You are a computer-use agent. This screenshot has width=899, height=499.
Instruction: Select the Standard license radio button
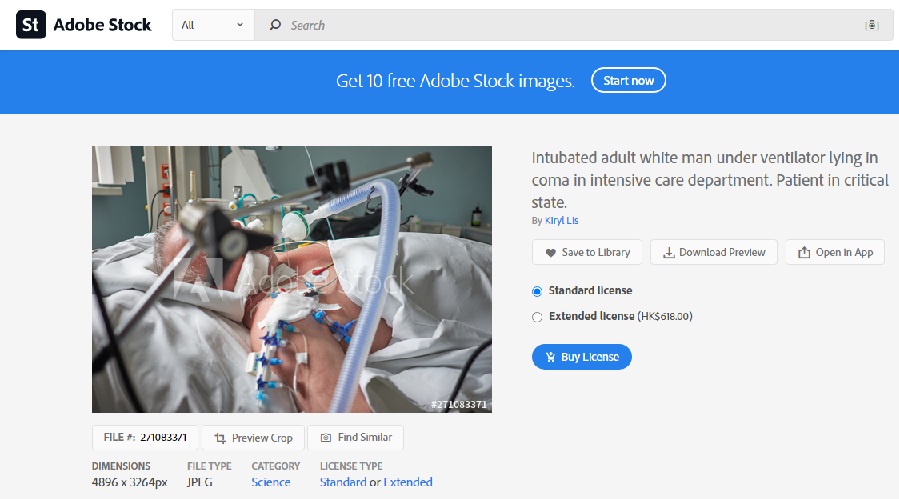[537, 291]
